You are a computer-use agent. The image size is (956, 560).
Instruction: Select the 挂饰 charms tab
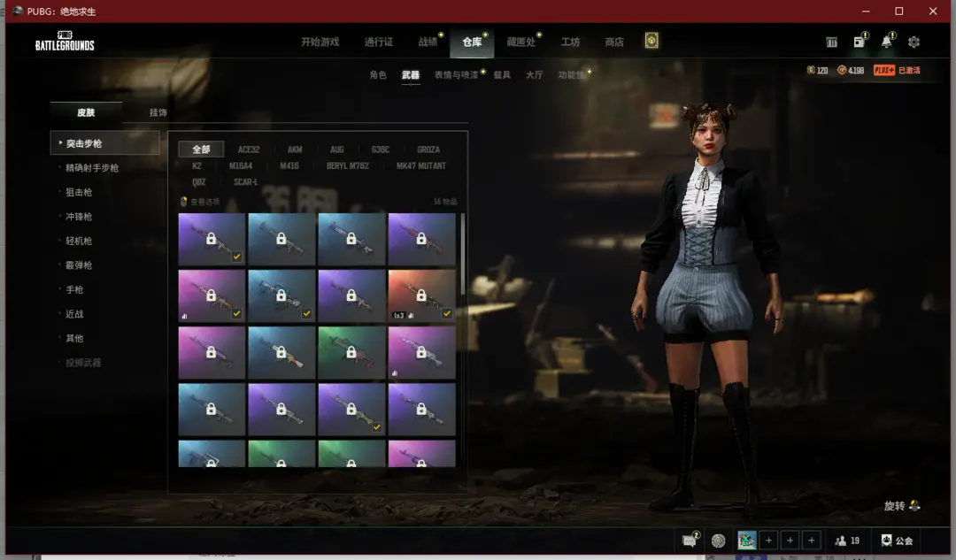pyautogui.click(x=158, y=112)
